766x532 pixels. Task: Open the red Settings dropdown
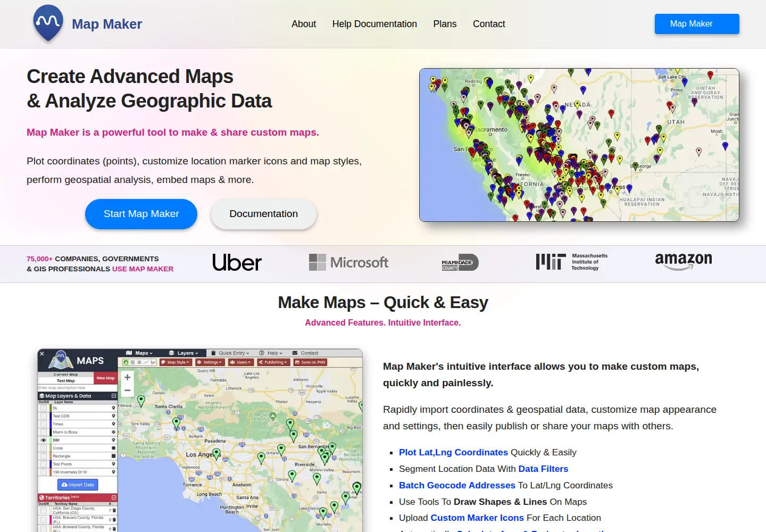[x=210, y=362]
